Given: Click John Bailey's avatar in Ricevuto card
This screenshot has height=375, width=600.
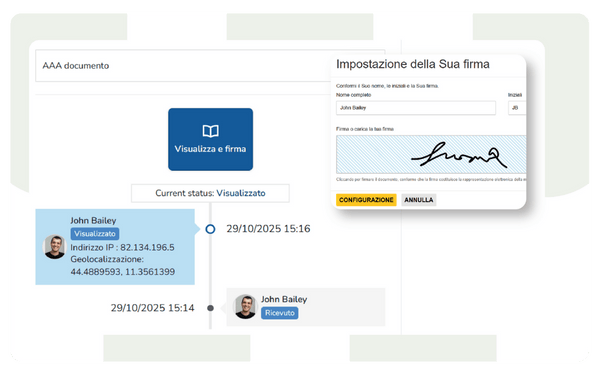Looking at the screenshot, I should coord(245,307).
